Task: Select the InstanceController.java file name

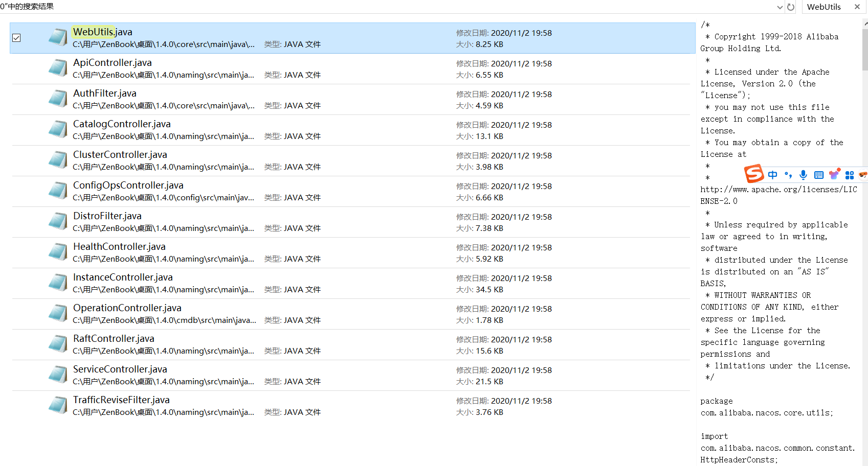Action: click(123, 277)
